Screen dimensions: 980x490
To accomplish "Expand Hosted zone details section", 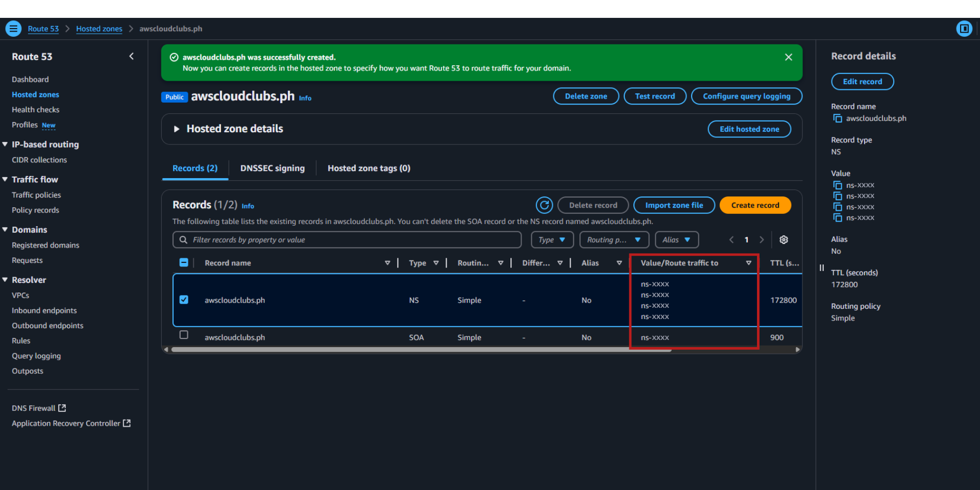I will pyautogui.click(x=177, y=129).
